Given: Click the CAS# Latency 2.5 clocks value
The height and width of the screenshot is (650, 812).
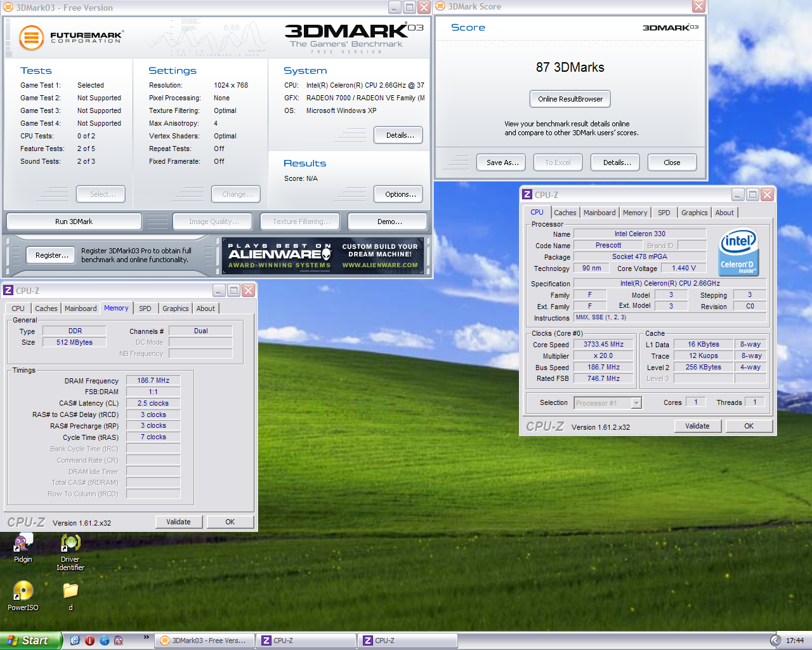Looking at the screenshot, I should 153,403.
